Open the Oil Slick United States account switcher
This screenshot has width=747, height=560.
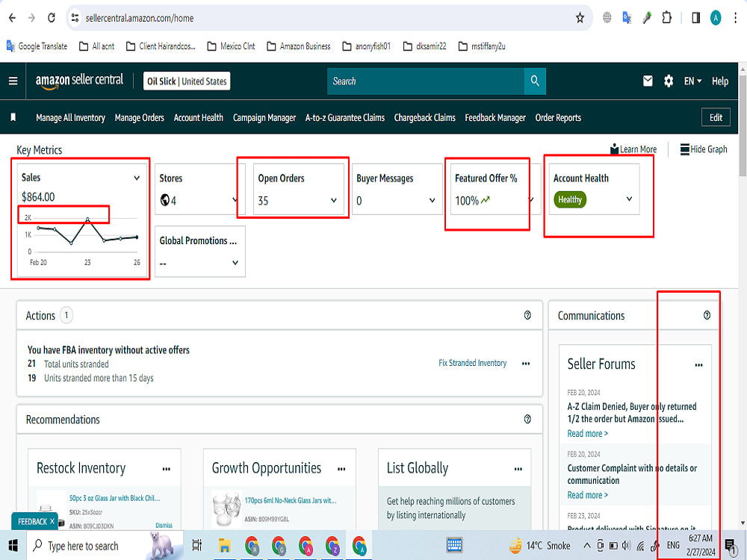pos(187,81)
